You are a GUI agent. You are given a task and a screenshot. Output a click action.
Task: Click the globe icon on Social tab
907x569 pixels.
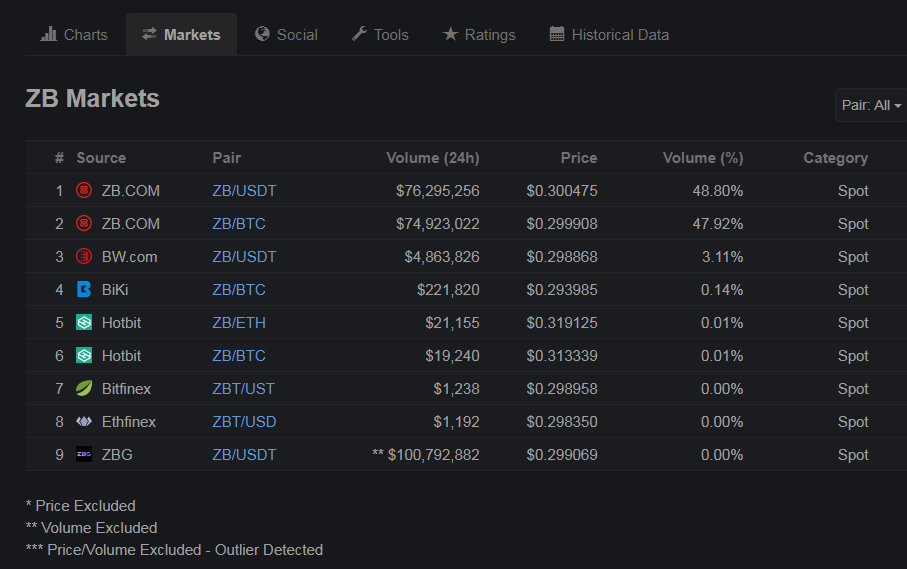tap(262, 34)
